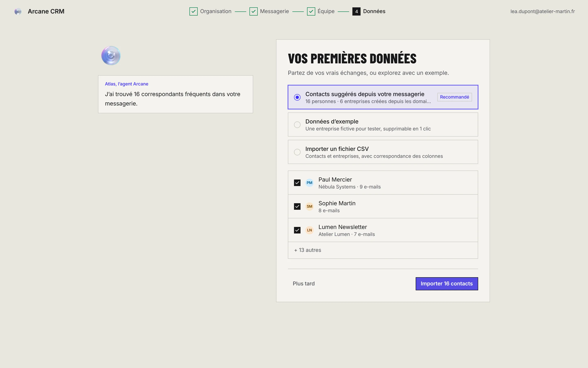Image resolution: width=588 pixels, height=368 pixels.
Task: Click the Atlas, l'agent Arcane label
Action: pyautogui.click(x=127, y=84)
